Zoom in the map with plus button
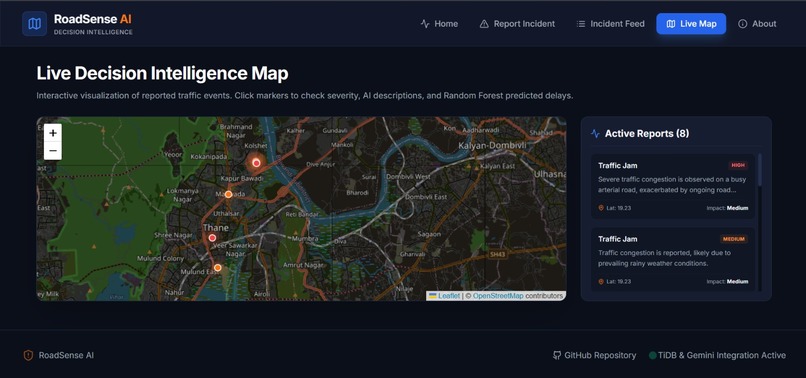Viewport: 806px width, 378px height. 53,133
